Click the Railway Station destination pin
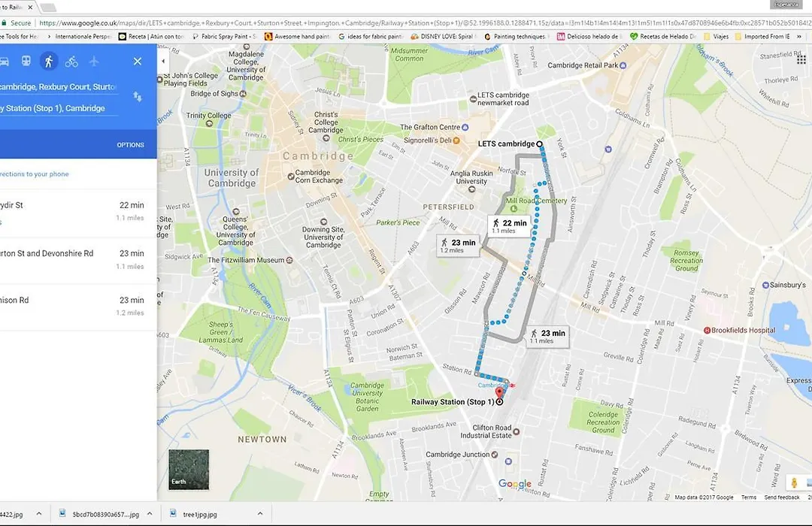The height and width of the screenshot is (526, 812). tap(499, 395)
